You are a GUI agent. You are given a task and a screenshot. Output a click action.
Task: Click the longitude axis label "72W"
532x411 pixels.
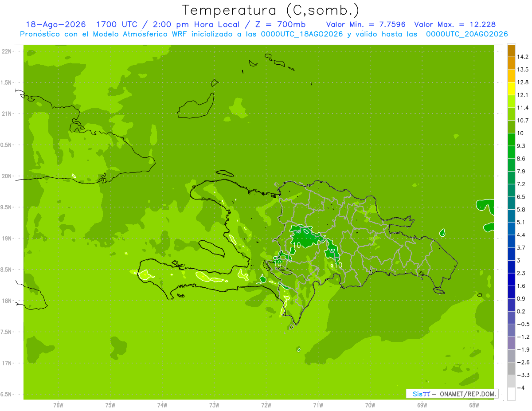pos(266,405)
